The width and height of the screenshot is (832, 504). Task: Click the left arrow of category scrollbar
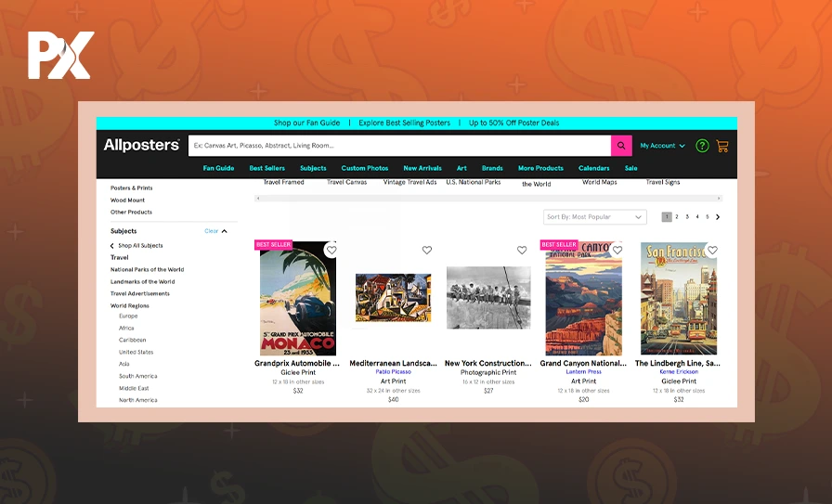[258, 198]
